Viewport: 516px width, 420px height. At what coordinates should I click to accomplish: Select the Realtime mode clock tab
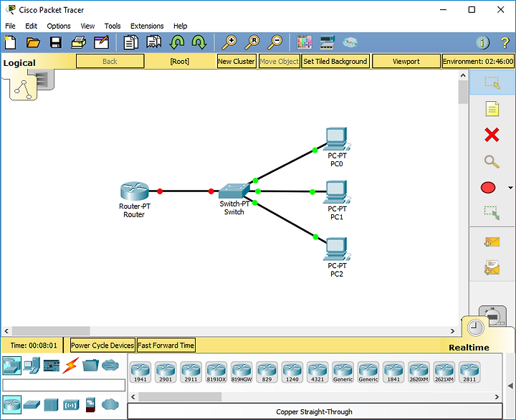tap(475, 328)
